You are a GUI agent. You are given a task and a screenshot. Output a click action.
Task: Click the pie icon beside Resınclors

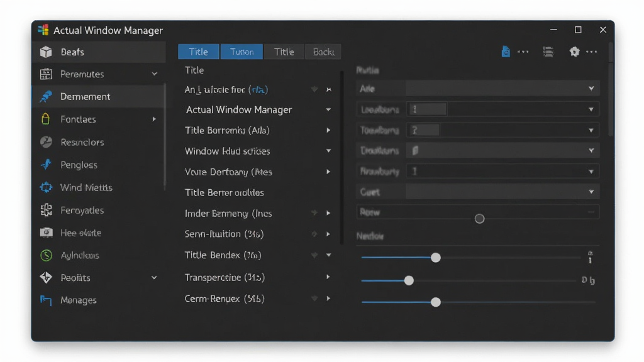(x=46, y=142)
